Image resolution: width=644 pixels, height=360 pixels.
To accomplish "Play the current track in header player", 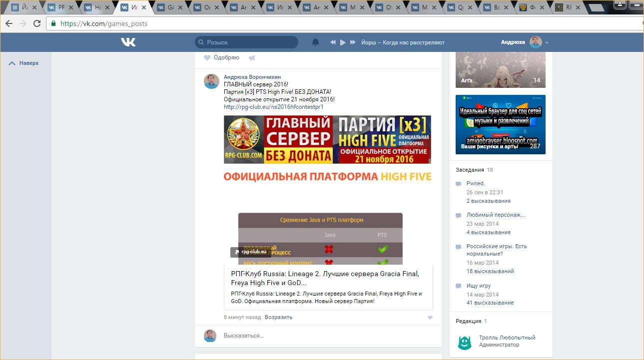I will pyautogui.click(x=343, y=42).
